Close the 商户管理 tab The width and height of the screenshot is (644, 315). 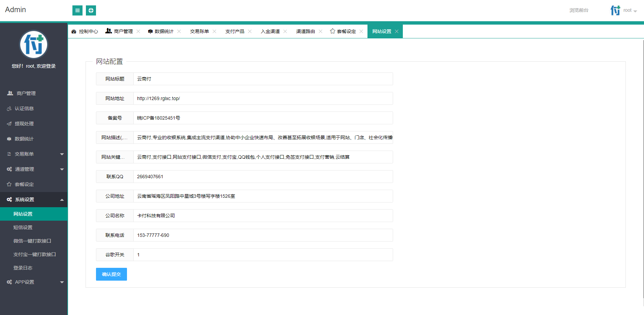138,31
